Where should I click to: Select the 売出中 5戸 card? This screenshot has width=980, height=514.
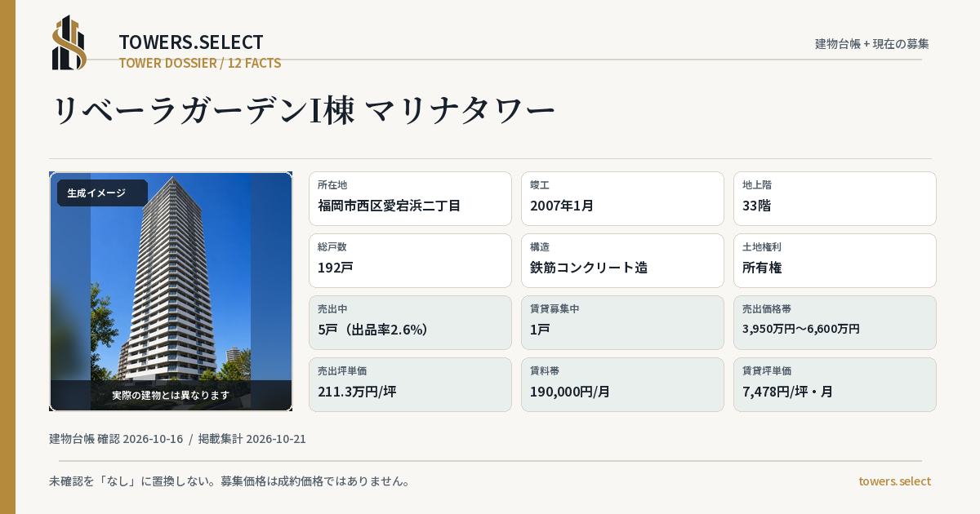(410, 322)
